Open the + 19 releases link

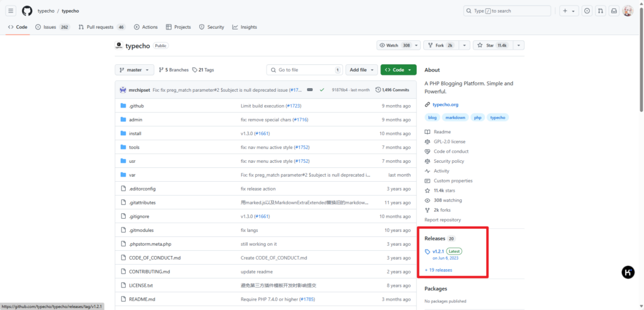[438, 270]
